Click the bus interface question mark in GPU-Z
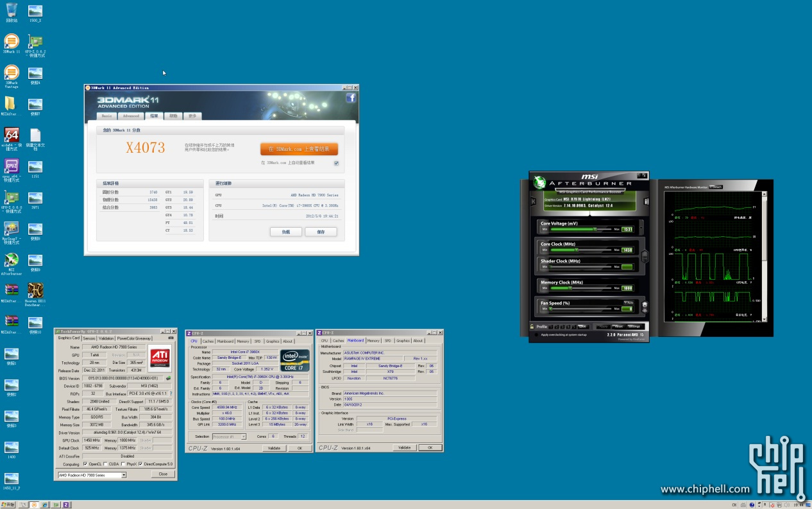The height and width of the screenshot is (509, 812). [171, 393]
